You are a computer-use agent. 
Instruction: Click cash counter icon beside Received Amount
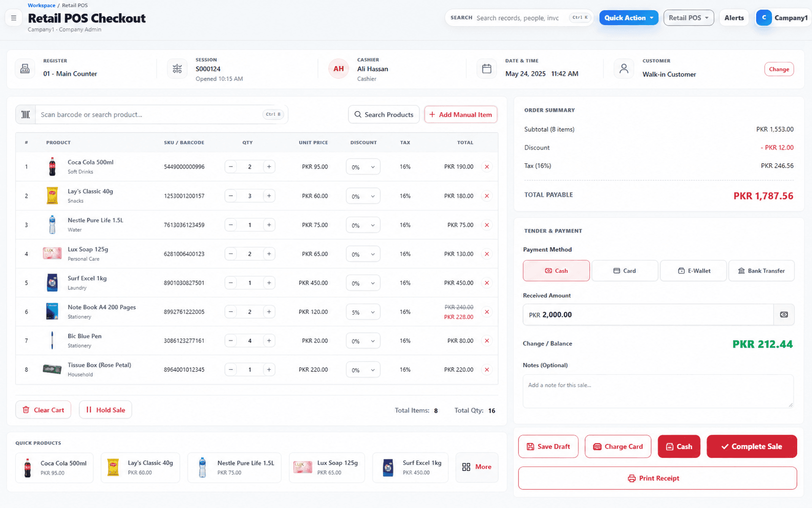click(784, 315)
